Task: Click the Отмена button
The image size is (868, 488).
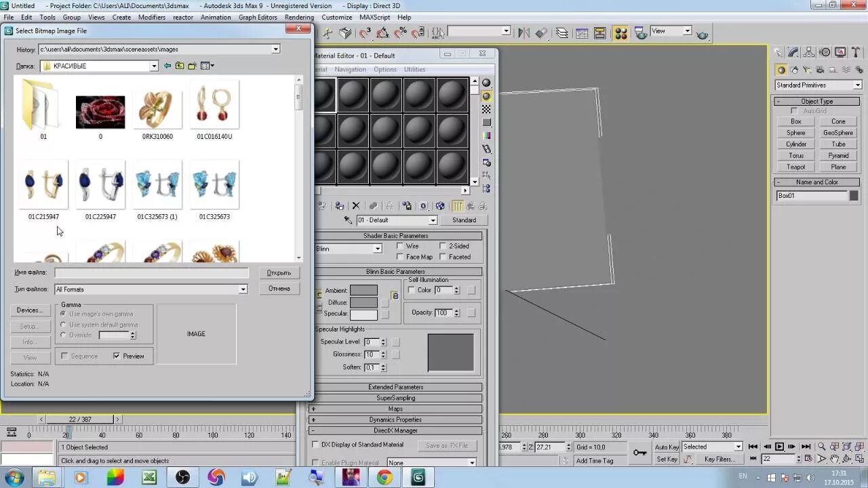Action: [279, 288]
